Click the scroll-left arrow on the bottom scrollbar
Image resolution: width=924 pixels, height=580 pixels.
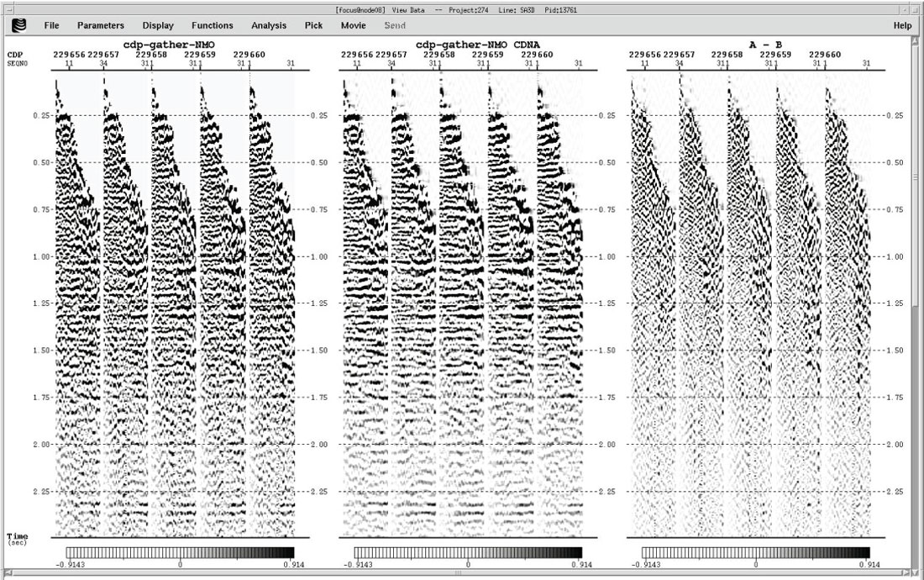pos(8,572)
